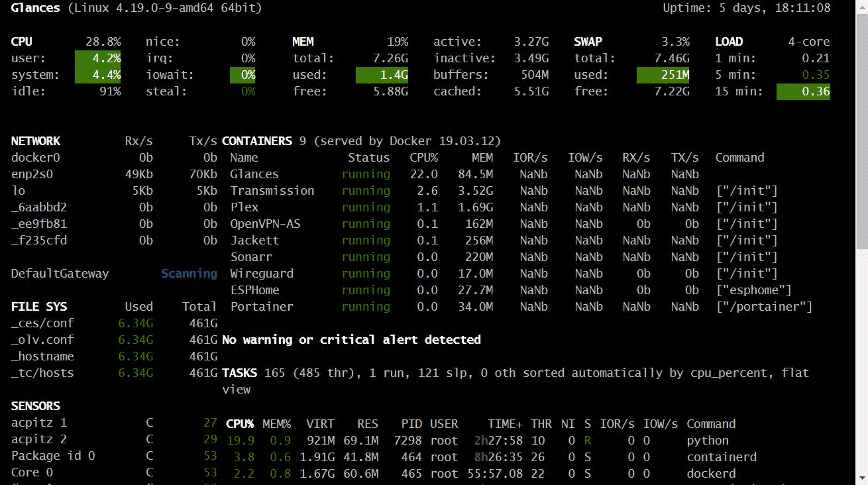Screen dimensions: 868x485
Task: Click the Transmission container name
Action: pos(272,191)
